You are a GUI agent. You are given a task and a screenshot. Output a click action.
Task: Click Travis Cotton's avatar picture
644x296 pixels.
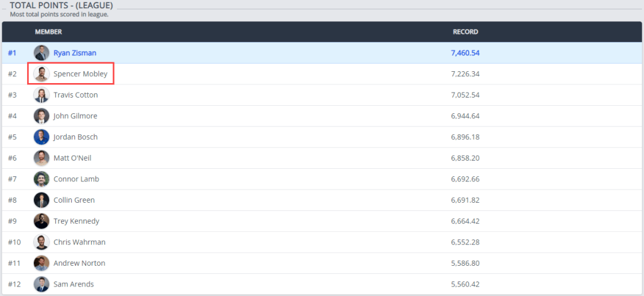click(42, 95)
